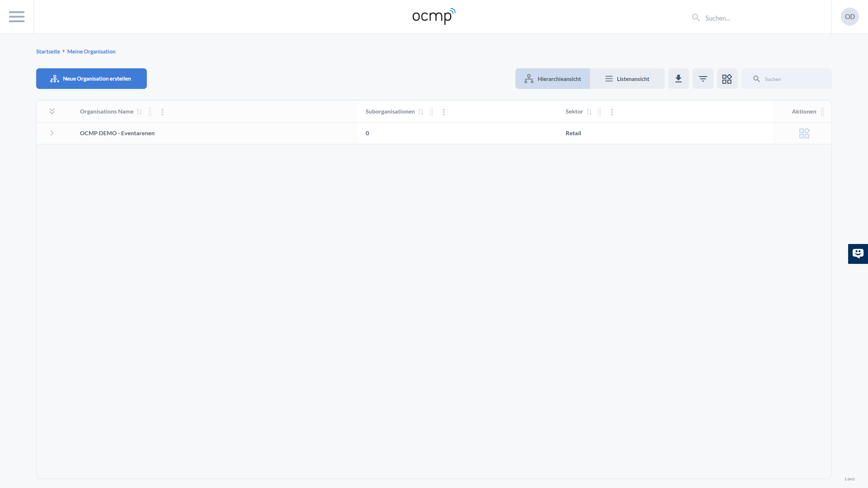The height and width of the screenshot is (488, 868).
Task: Sort by Organisations Name column
Action: click(139, 112)
